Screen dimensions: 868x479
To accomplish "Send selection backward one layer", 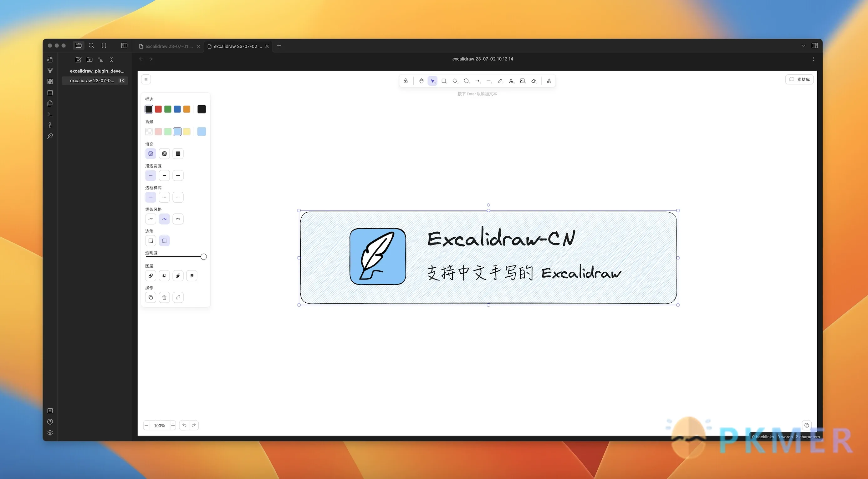I will [x=165, y=276].
